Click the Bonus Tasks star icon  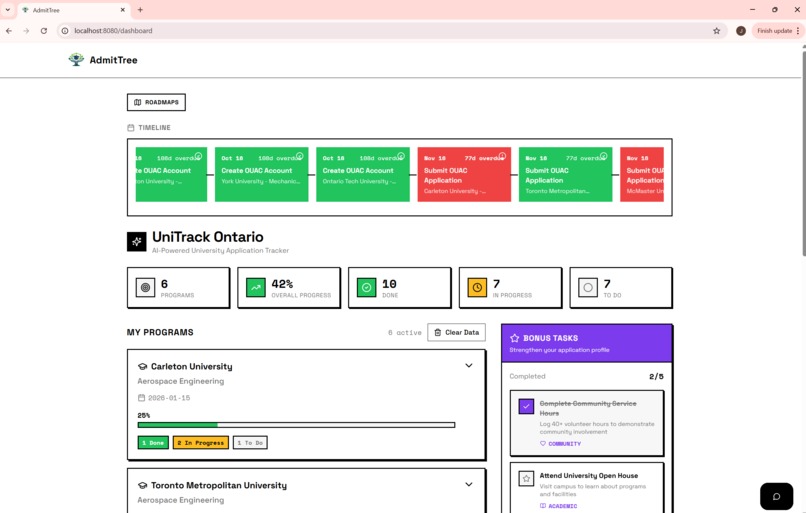[x=515, y=338]
